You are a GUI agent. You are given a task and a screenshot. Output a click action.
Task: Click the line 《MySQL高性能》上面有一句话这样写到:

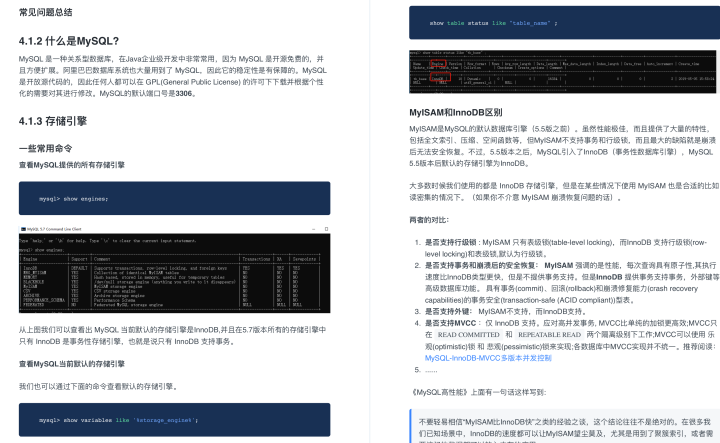click(478, 392)
